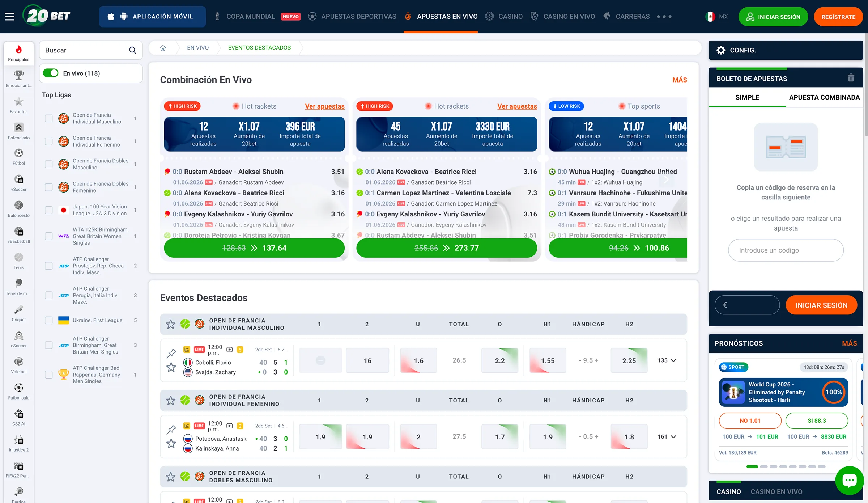Click first Ver apuestas link
Viewport: 868px width, 503px height.
coord(324,106)
